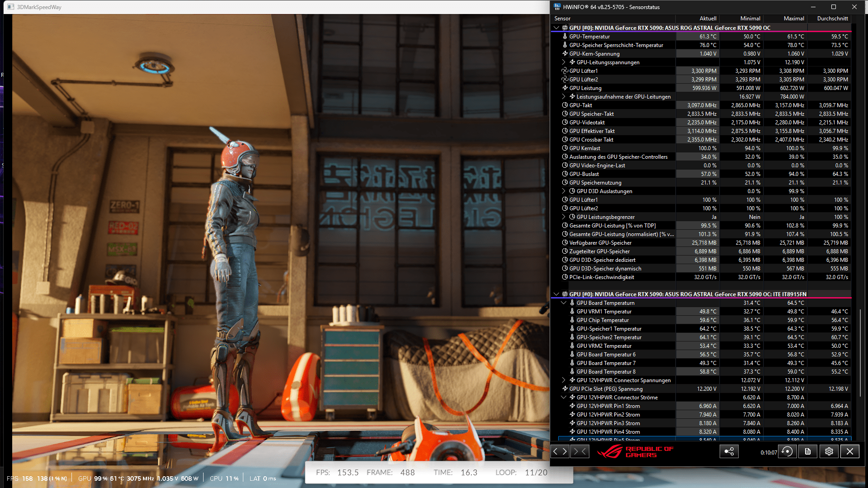Click the fan icon beside GPU Lüfter1 RPM
The width and height of the screenshot is (868, 488).
coord(565,71)
